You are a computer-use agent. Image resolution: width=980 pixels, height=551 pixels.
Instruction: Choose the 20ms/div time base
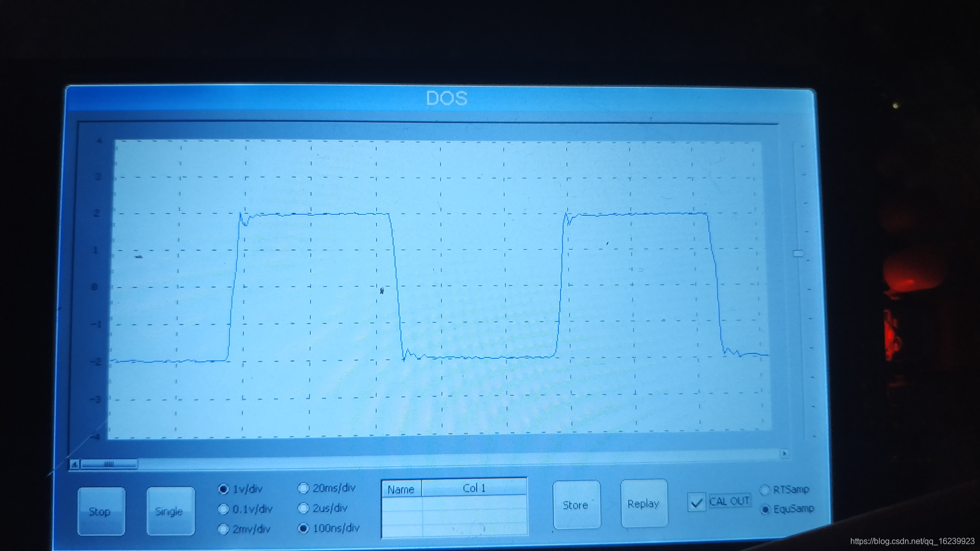304,488
